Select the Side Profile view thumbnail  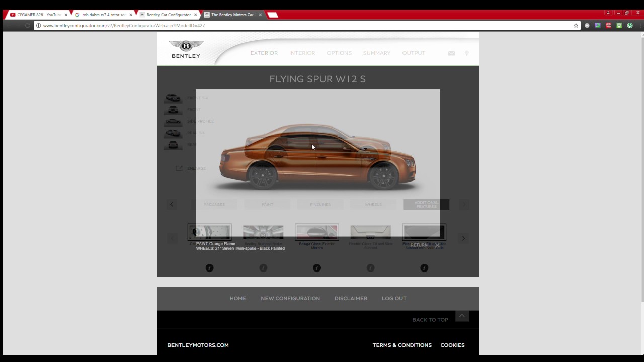[x=173, y=121]
